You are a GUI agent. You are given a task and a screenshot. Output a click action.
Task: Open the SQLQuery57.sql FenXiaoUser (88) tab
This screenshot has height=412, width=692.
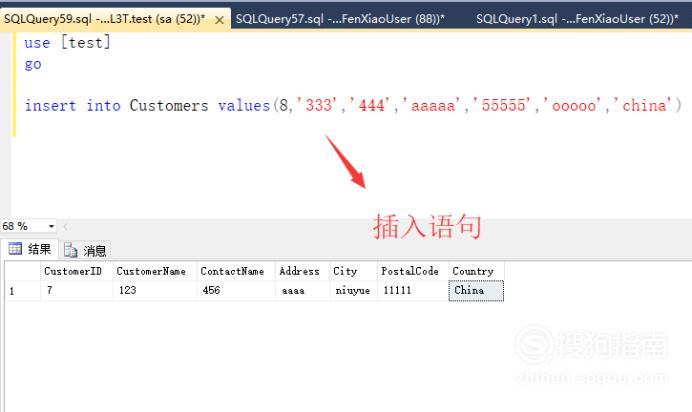[x=340, y=19]
